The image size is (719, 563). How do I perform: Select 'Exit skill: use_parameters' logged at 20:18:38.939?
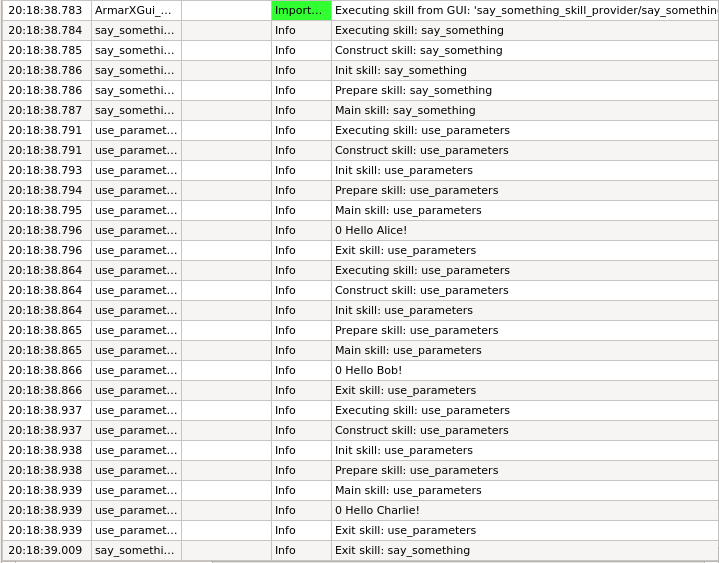point(405,530)
